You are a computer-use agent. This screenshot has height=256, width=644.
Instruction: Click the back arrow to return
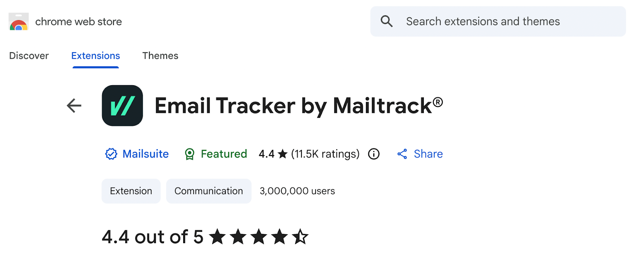click(x=73, y=106)
